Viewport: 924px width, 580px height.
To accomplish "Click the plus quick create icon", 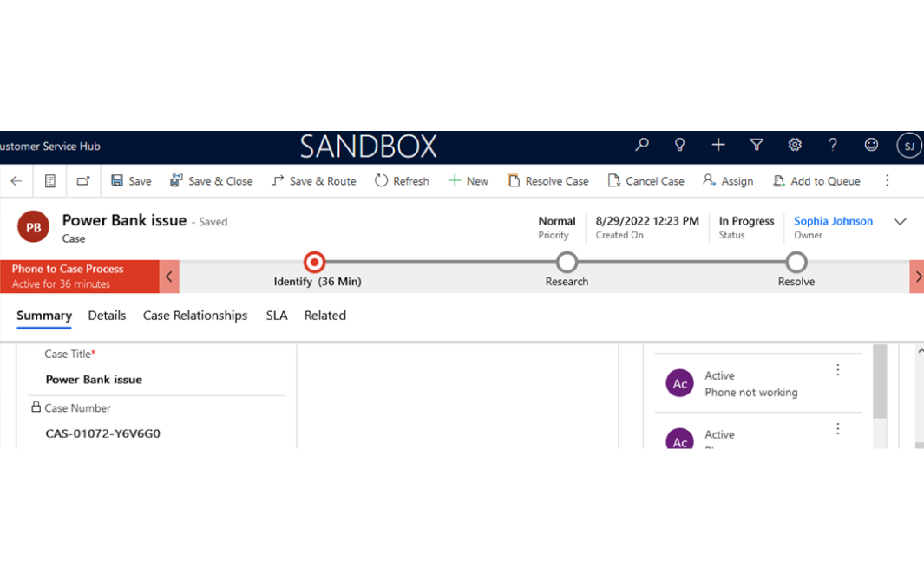I will 718,146.
